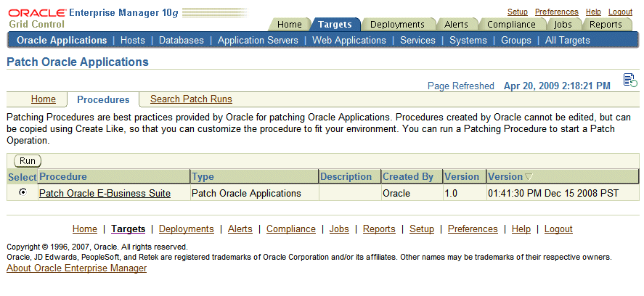Open the Home main tab
This screenshot has width=644, height=296.
289,25
